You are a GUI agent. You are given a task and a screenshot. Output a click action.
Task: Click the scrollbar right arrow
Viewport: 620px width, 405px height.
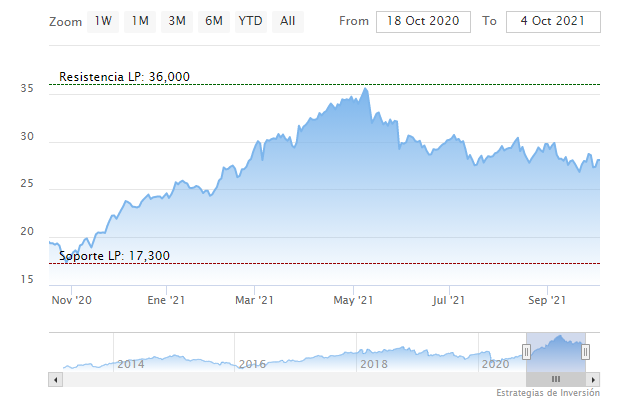[x=594, y=380]
